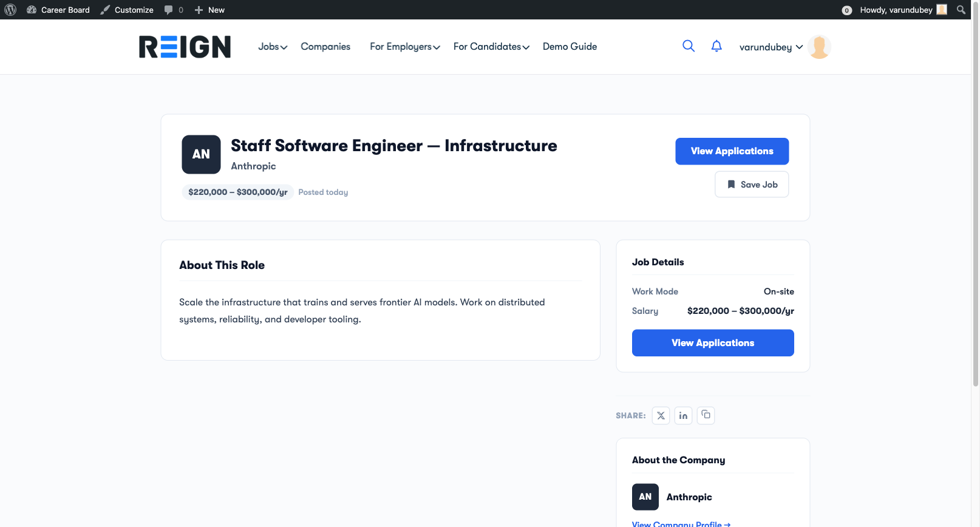
Task: Click the Posted today text
Action: point(323,192)
